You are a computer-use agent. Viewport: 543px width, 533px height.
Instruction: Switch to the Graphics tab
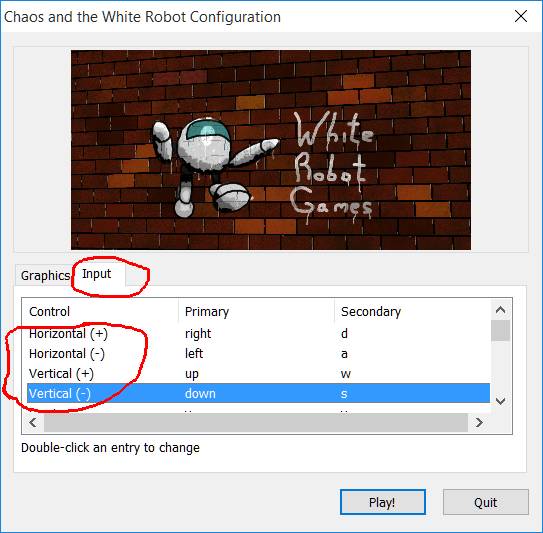coord(44,276)
